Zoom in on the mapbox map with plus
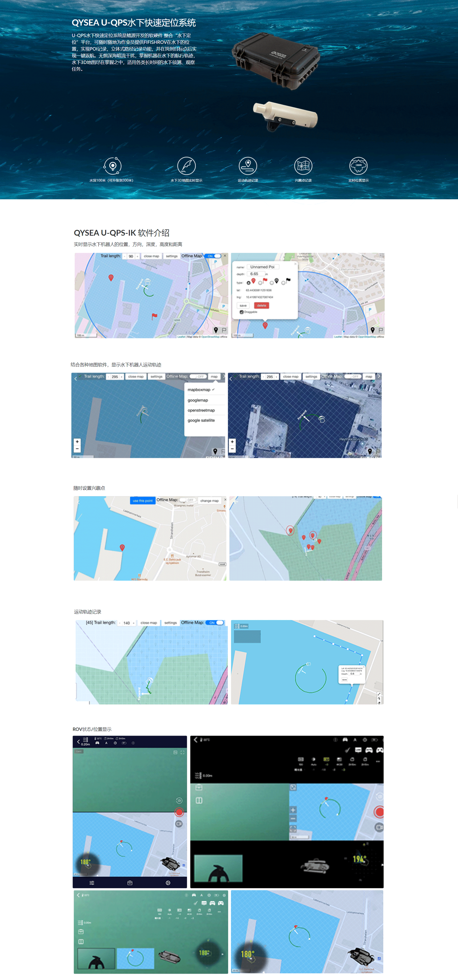The width and height of the screenshot is (458, 980). (77, 442)
